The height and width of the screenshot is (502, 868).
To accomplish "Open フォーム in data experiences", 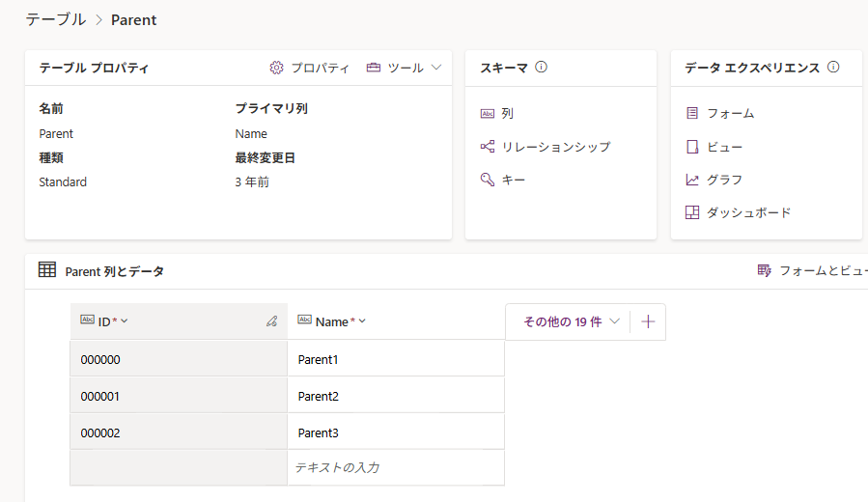I will (x=729, y=114).
